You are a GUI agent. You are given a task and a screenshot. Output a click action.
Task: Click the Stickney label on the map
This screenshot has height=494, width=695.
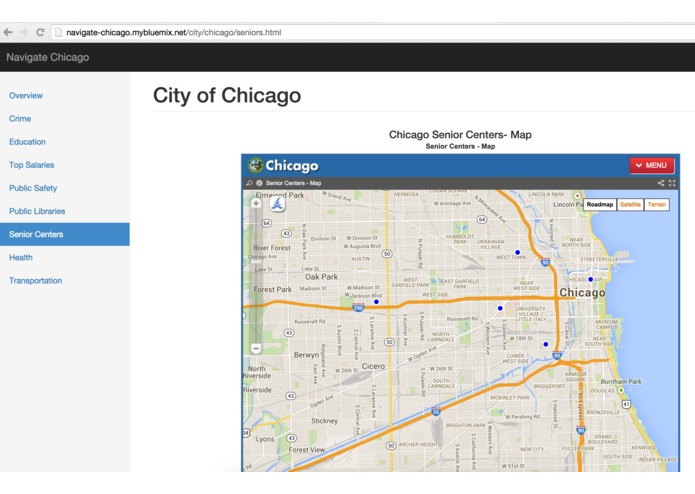[324, 421]
